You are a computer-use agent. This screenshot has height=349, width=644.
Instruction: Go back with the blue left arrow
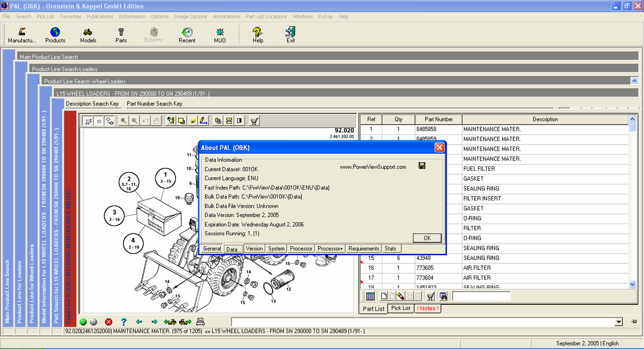point(139,322)
